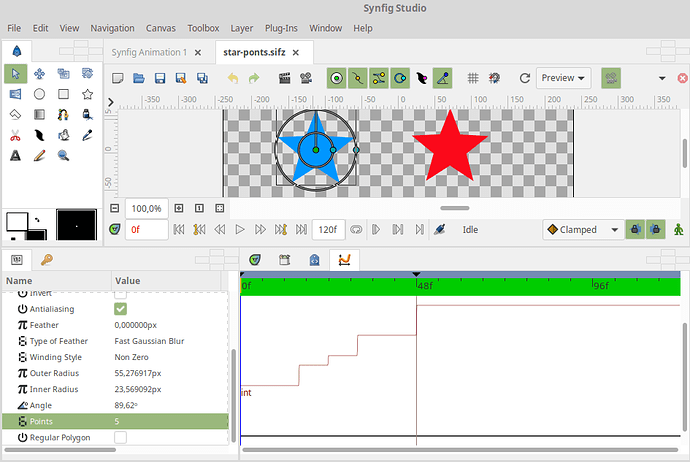The image size is (690, 462).
Task: Click the Save file icon
Action: click(x=161, y=78)
